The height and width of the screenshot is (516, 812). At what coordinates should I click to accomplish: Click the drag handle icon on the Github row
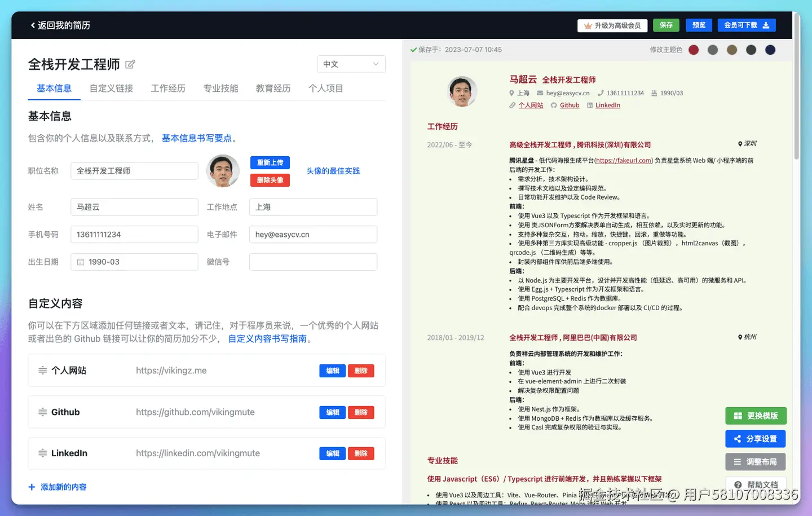(43, 412)
